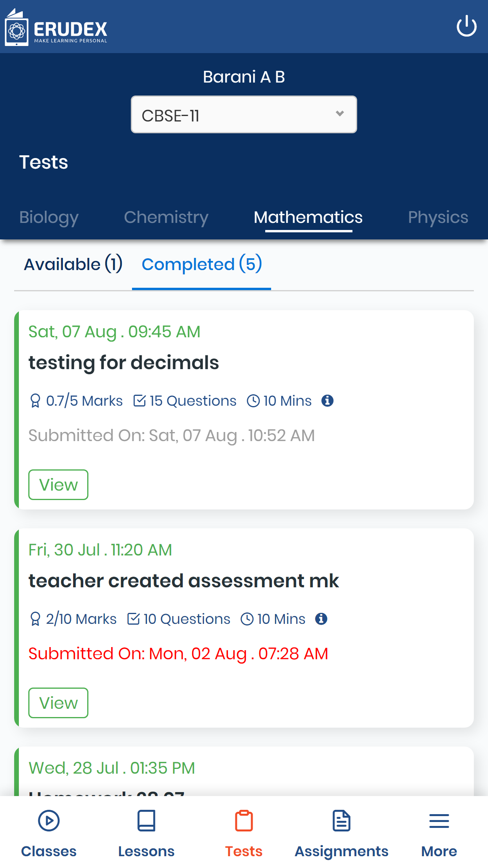Switch to Biology subject tab
488x868 pixels.
click(49, 217)
